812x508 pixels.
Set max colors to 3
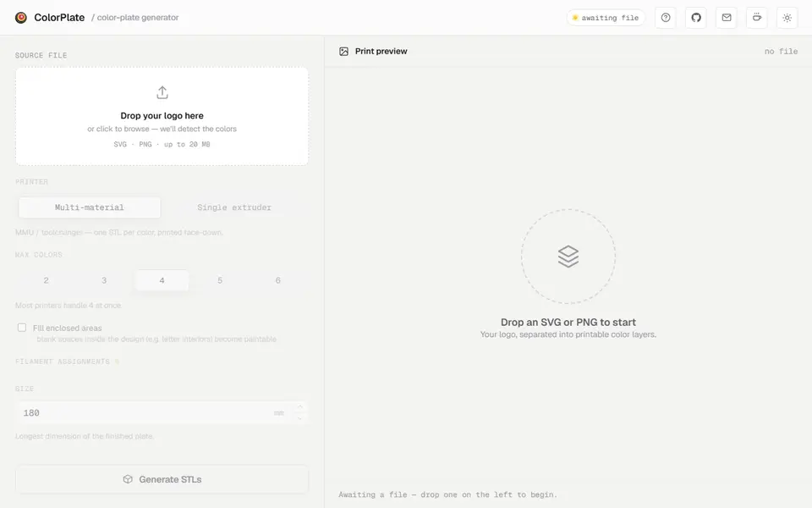[104, 280]
